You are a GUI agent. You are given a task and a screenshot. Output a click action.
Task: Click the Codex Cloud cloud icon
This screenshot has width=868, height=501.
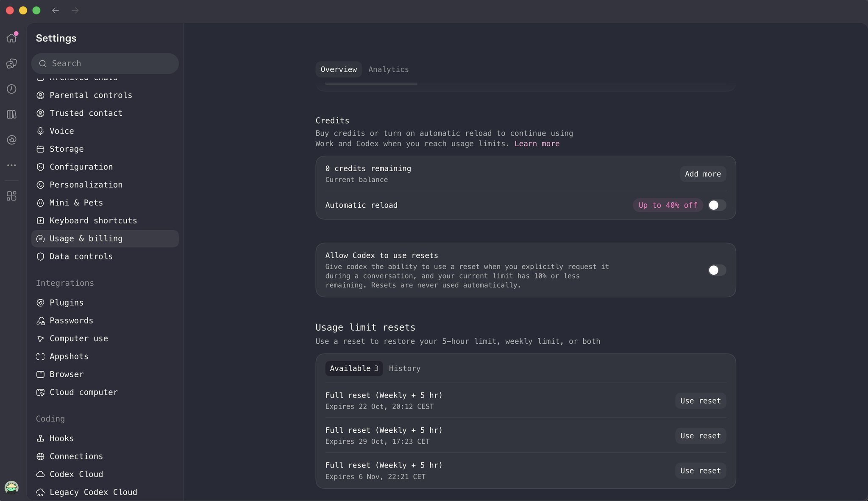coord(40,474)
